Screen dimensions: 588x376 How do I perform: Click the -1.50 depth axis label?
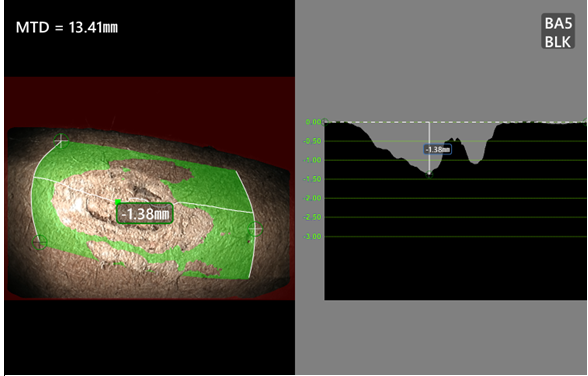pos(312,179)
